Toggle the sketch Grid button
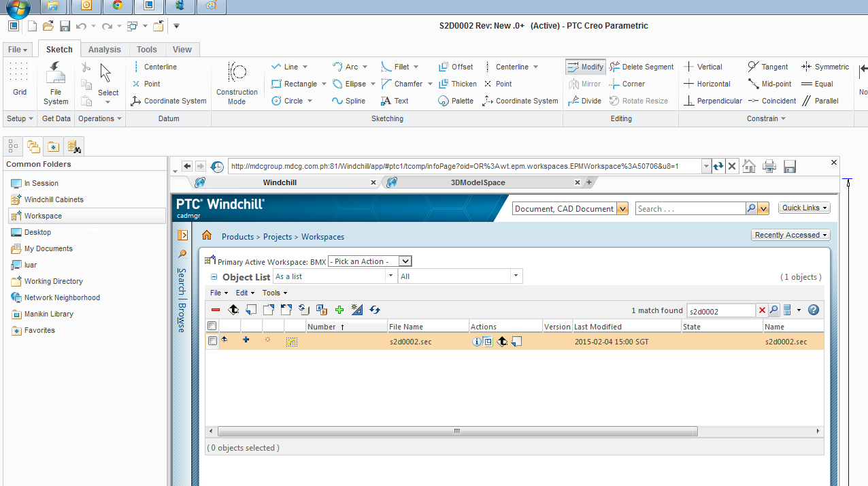Image resolution: width=868 pixels, height=486 pixels. 19,80
